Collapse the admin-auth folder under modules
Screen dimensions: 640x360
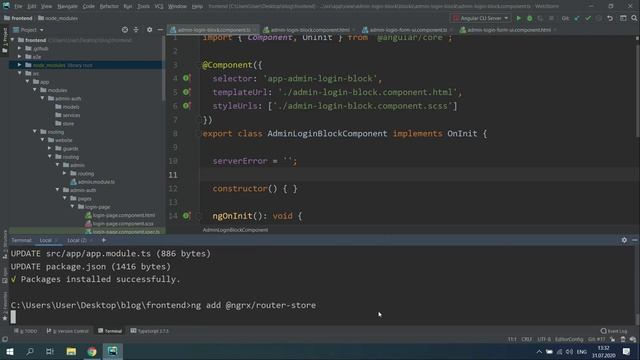point(42,98)
